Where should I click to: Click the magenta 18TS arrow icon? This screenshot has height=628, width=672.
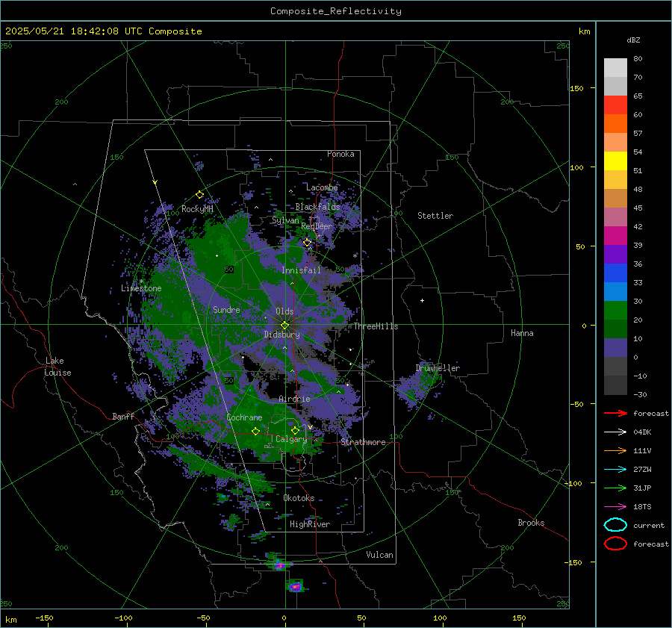(x=615, y=507)
